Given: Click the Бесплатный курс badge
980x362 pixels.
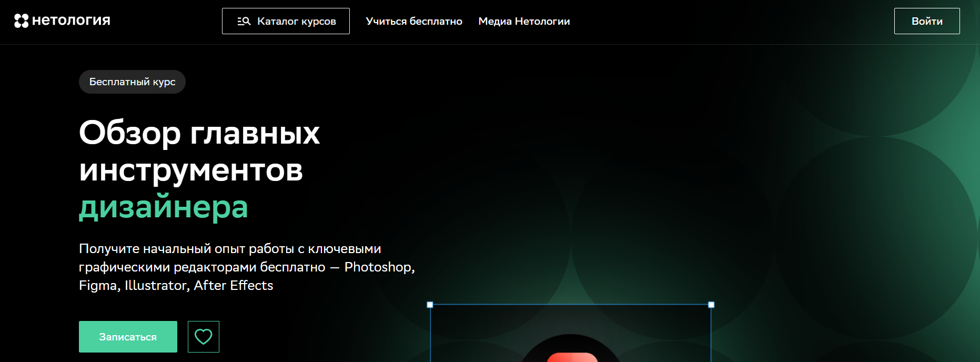Looking at the screenshot, I should pos(132,82).
